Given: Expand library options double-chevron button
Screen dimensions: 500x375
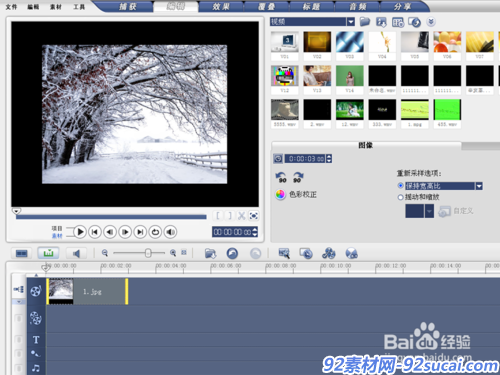Looking at the screenshot, I should tap(431, 22).
